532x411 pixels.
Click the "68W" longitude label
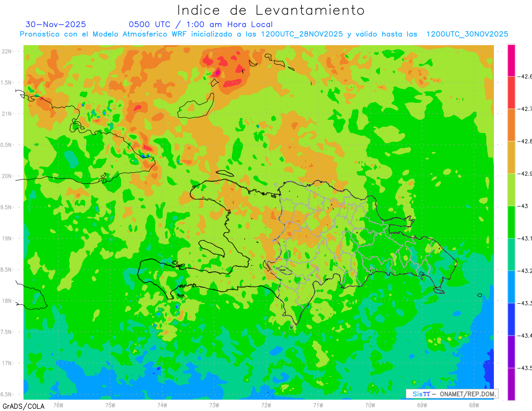pyautogui.click(x=474, y=404)
